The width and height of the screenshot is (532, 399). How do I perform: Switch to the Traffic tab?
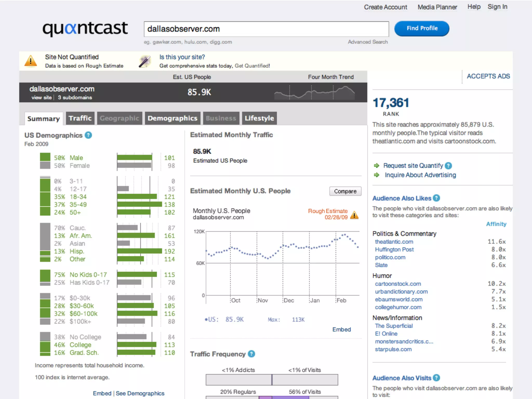[80, 118]
